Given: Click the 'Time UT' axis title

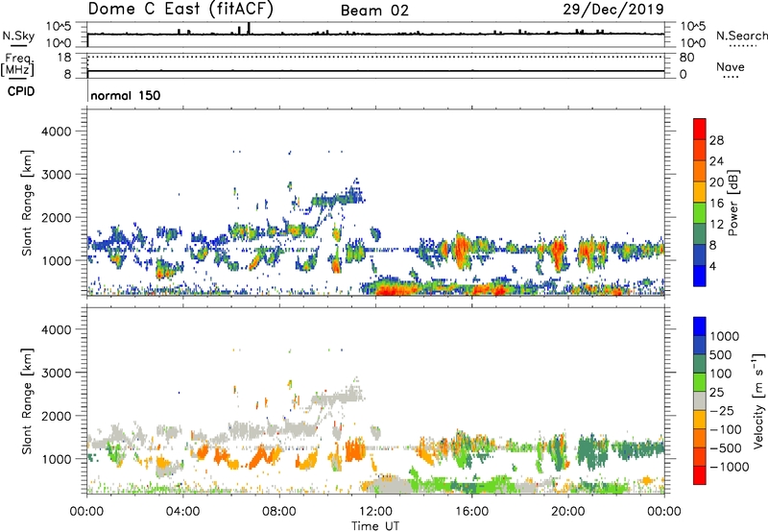Looking at the screenshot, I should (x=375, y=526).
